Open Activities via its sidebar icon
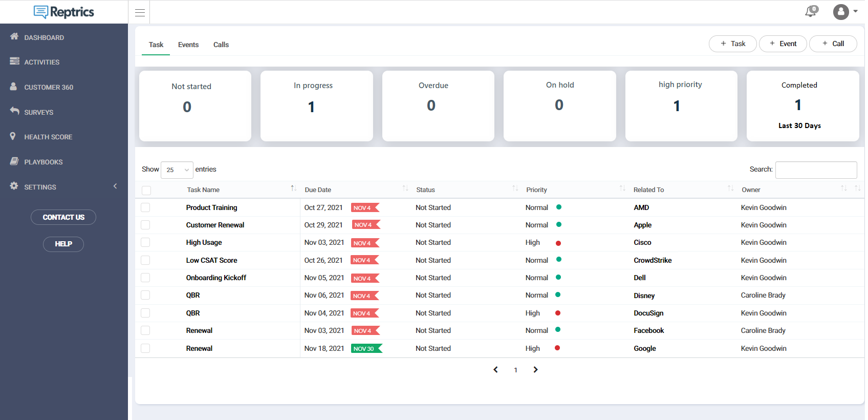868x420 pixels. [x=14, y=61]
